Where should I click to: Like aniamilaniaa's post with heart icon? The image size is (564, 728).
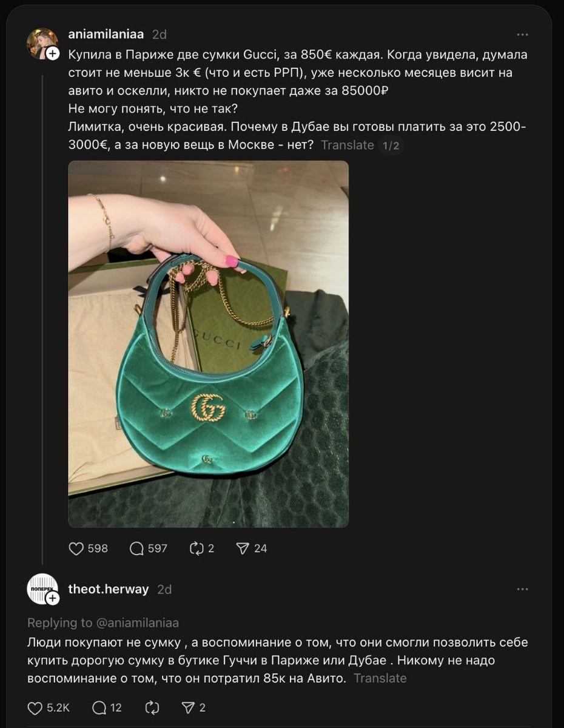(x=76, y=548)
